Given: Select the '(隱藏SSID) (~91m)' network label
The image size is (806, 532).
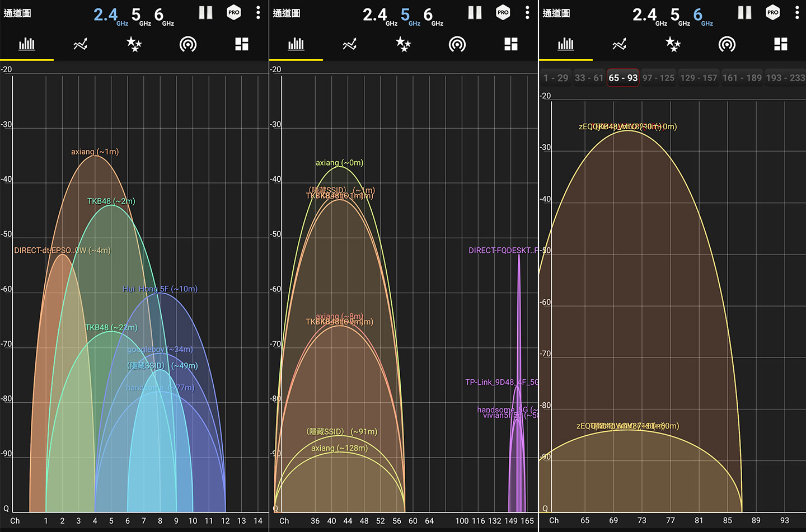Looking at the screenshot, I should click(342, 431).
